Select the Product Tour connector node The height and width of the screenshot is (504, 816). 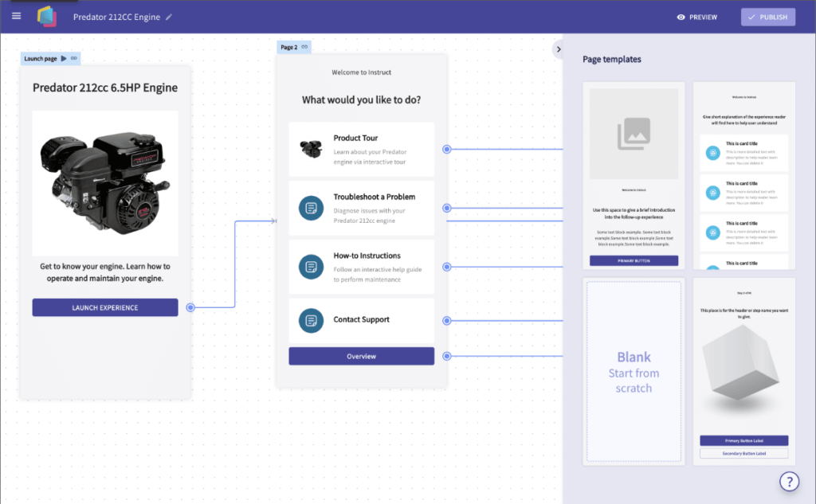[x=446, y=149]
